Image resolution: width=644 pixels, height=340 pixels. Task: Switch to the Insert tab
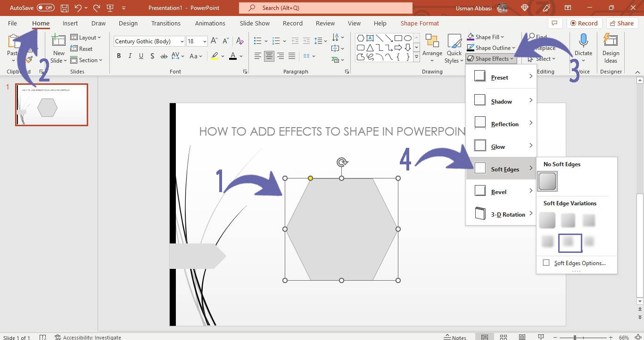coord(70,23)
